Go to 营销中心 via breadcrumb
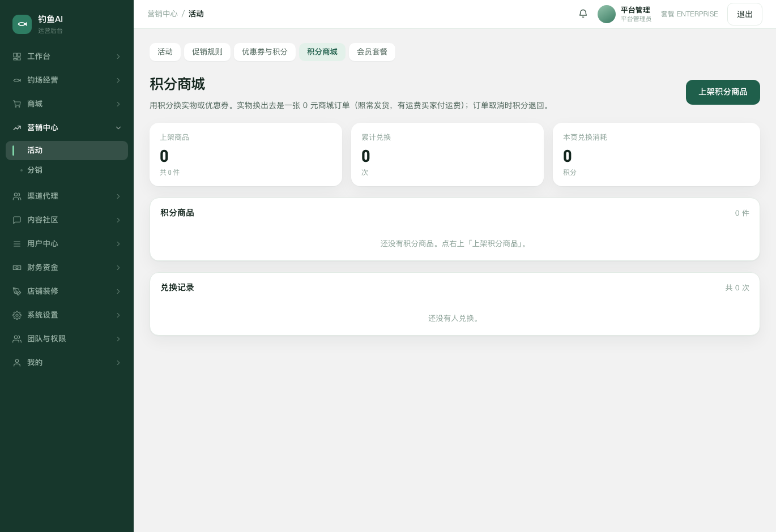 (x=163, y=14)
